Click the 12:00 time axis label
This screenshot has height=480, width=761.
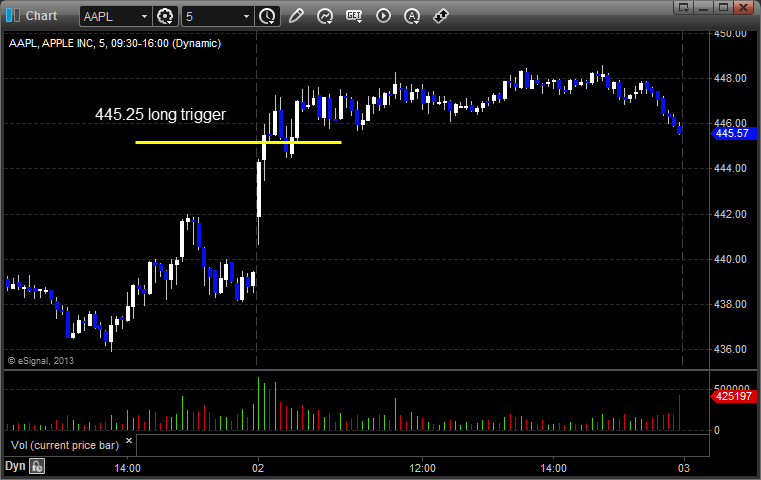tap(422, 468)
